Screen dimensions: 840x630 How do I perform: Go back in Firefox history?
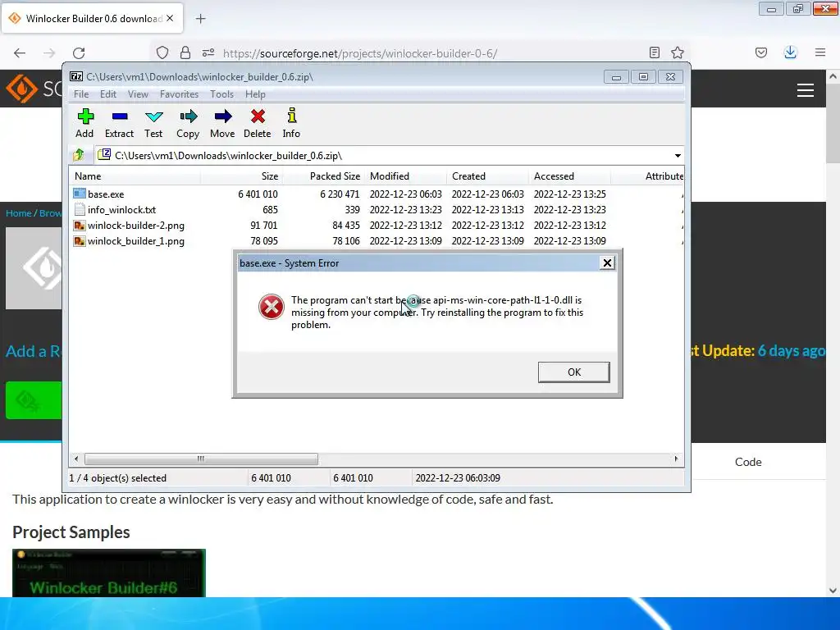20,53
